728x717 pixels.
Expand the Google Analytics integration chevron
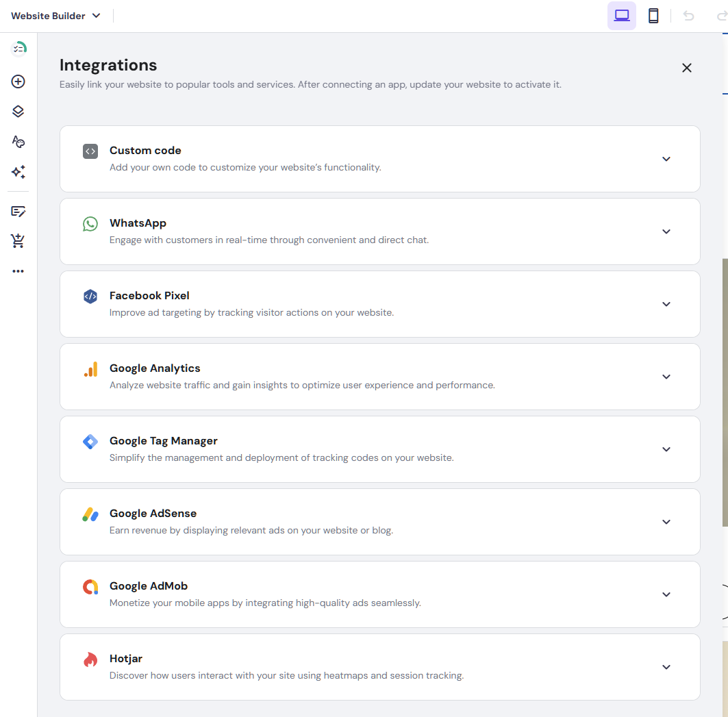coord(666,377)
